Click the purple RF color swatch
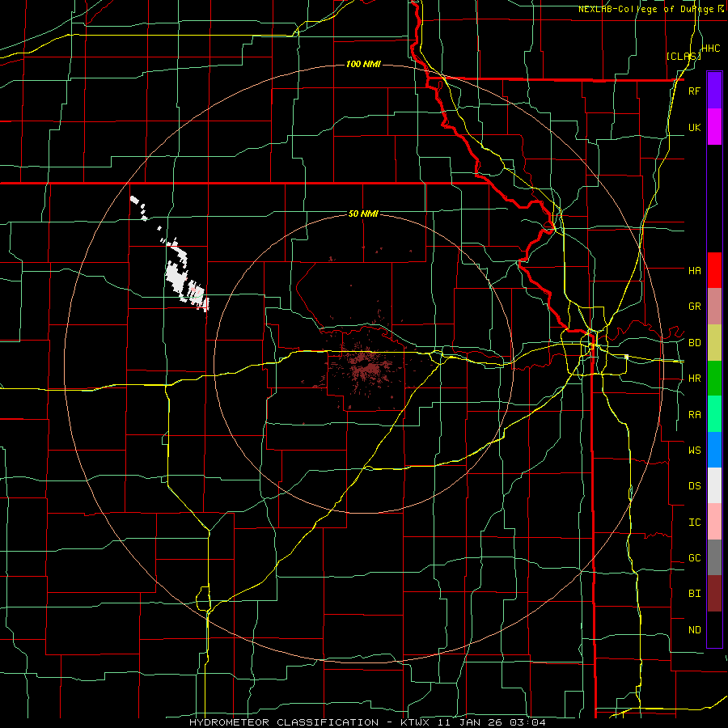Viewport: 728px width, 728px height. click(x=714, y=91)
